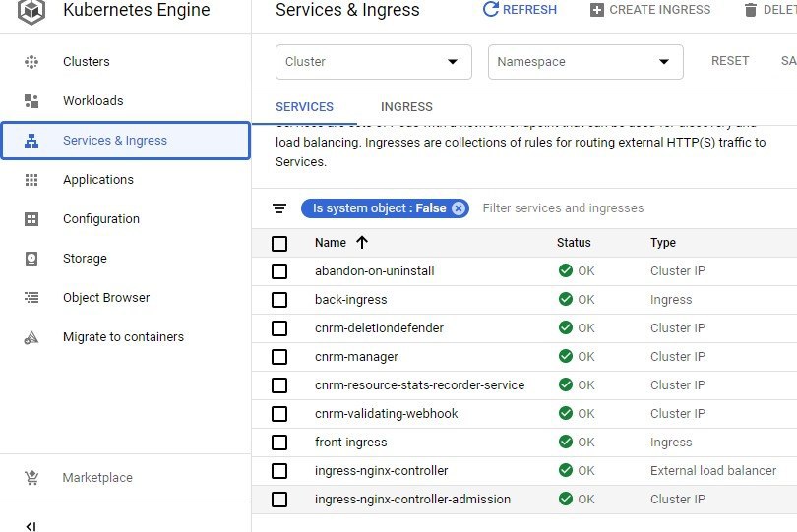Viewport: 797px width, 532px height.
Task: Open the Namespace dropdown
Action: (x=585, y=62)
